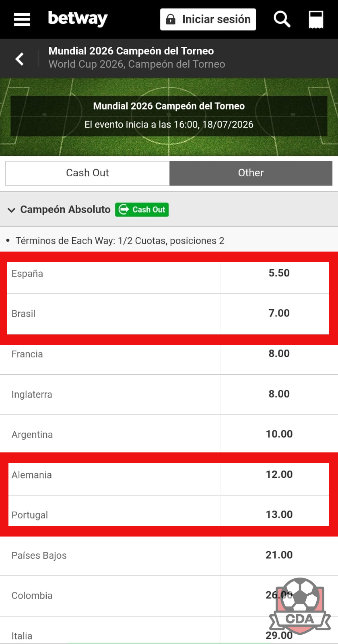Switch to the Cash Out tab
338x644 pixels.
pos(87,173)
